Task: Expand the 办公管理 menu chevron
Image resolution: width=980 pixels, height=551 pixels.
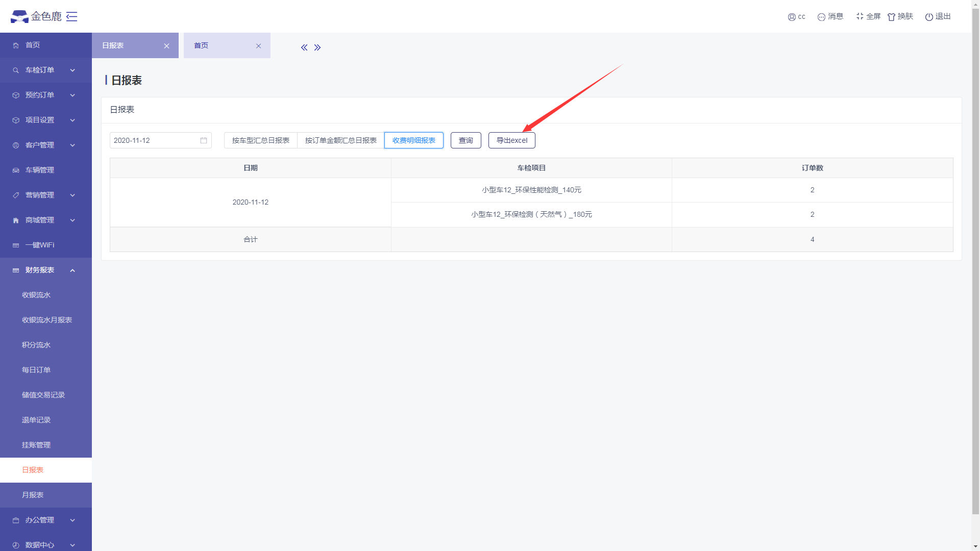Action: click(72, 520)
